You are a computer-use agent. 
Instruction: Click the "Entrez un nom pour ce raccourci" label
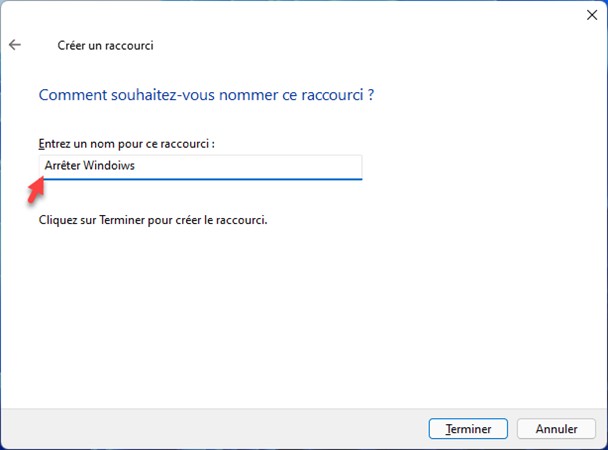(x=126, y=144)
